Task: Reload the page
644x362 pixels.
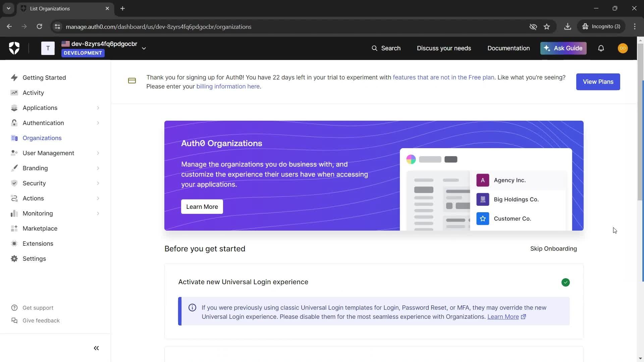Action: [39, 26]
